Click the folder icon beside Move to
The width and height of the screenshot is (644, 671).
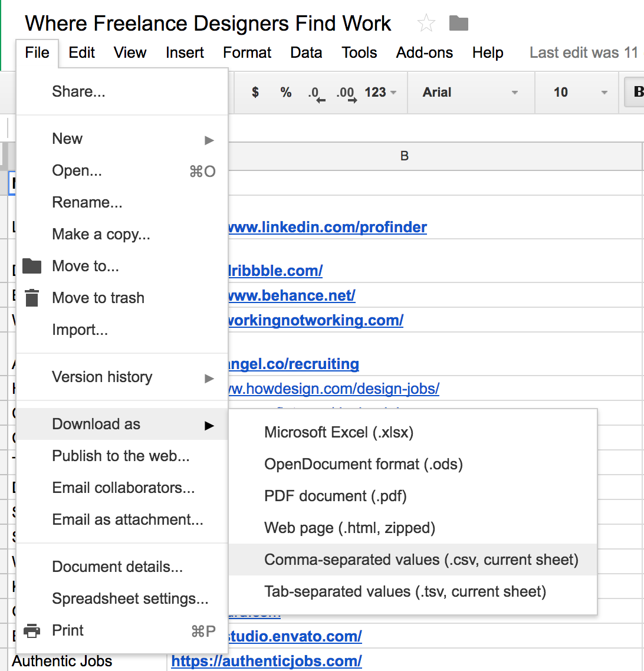point(32,266)
